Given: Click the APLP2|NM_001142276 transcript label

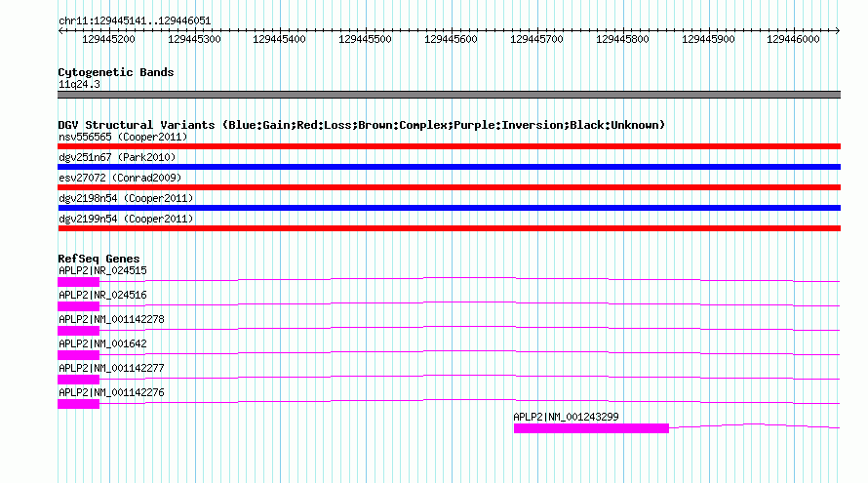Looking at the screenshot, I should coord(111,392).
